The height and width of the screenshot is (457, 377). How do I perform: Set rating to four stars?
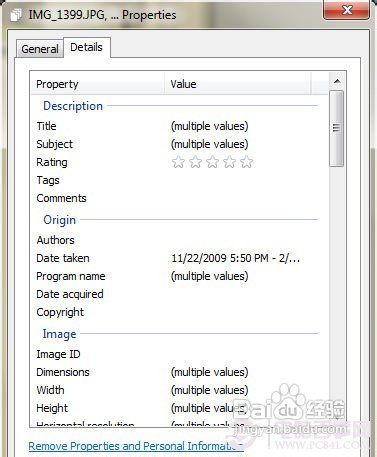pyautogui.click(x=229, y=162)
